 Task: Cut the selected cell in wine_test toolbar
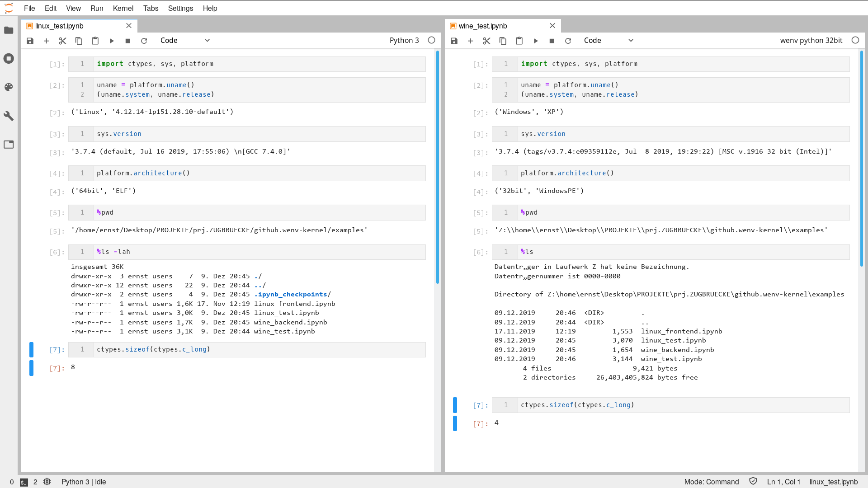(486, 41)
